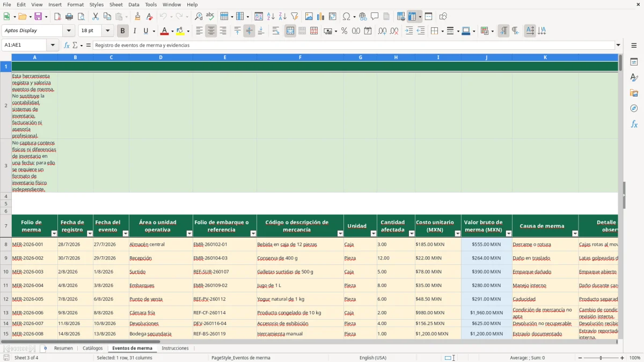Click the Add Decimal Place icon

[383, 31]
